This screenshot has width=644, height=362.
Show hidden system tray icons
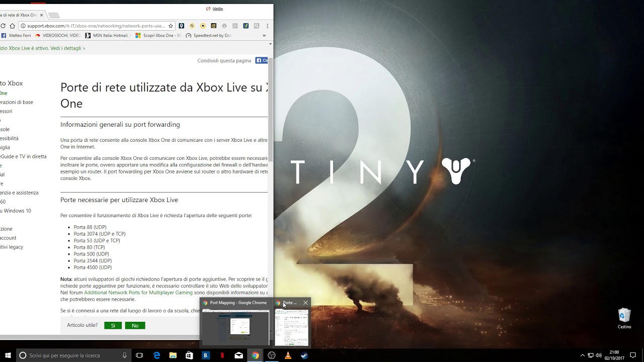pyautogui.click(x=583, y=355)
